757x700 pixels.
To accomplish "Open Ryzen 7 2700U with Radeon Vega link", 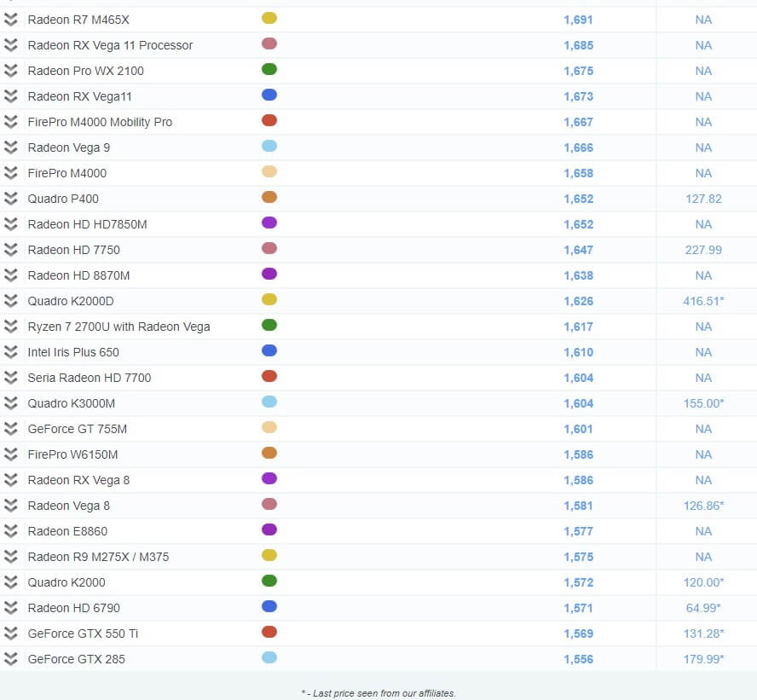I will (x=118, y=327).
